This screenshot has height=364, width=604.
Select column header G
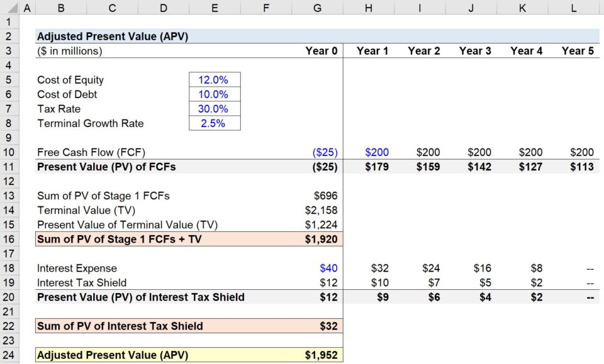pos(317,8)
